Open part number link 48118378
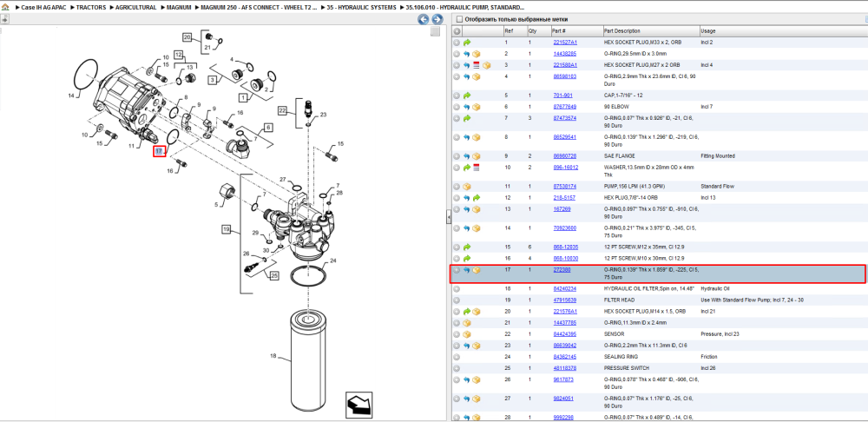The height and width of the screenshot is (422, 868). coord(565,367)
